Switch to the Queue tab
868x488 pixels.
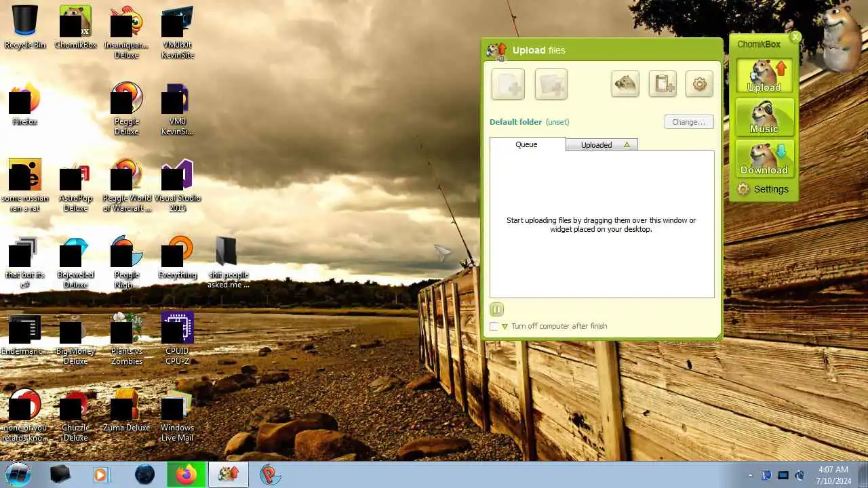click(527, 144)
